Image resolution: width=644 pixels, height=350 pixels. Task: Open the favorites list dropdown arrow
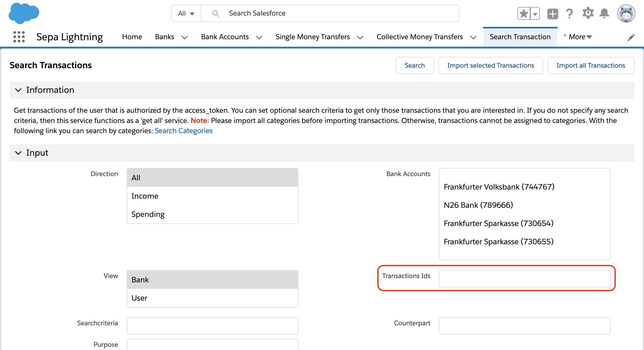click(535, 13)
